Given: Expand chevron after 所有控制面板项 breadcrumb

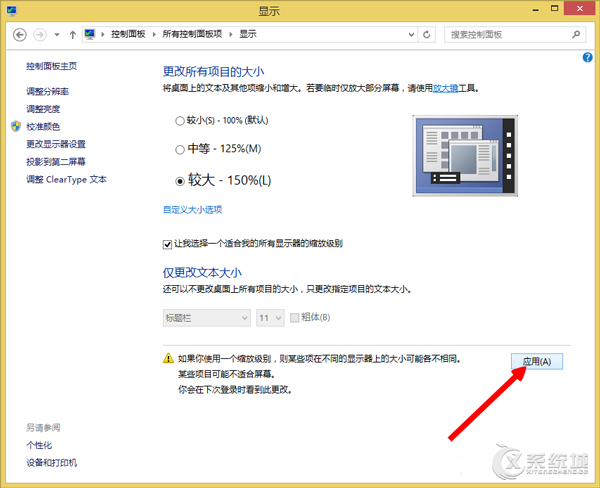Looking at the screenshot, I should tap(231, 34).
